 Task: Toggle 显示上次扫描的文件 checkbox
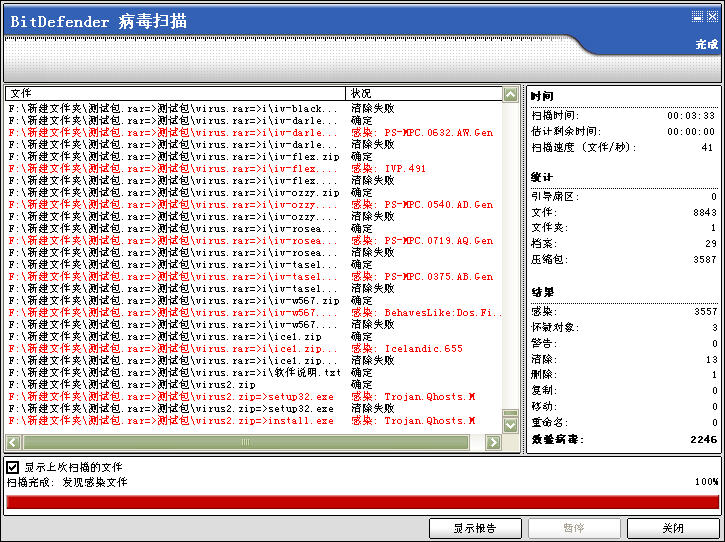click(x=13, y=467)
